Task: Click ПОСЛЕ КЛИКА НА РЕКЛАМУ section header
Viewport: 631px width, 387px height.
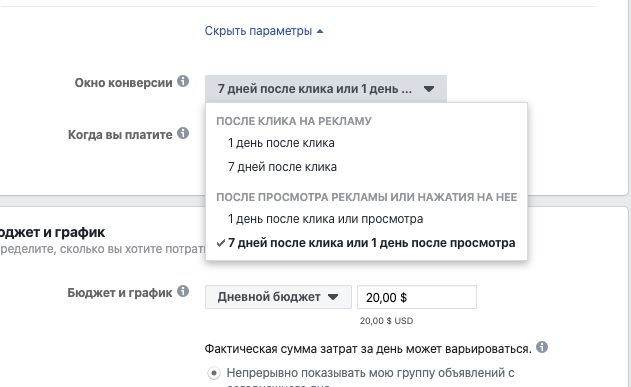Action: [x=294, y=121]
